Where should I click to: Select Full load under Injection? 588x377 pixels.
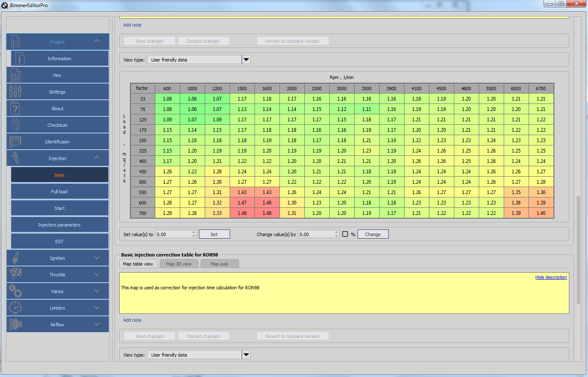click(x=59, y=192)
